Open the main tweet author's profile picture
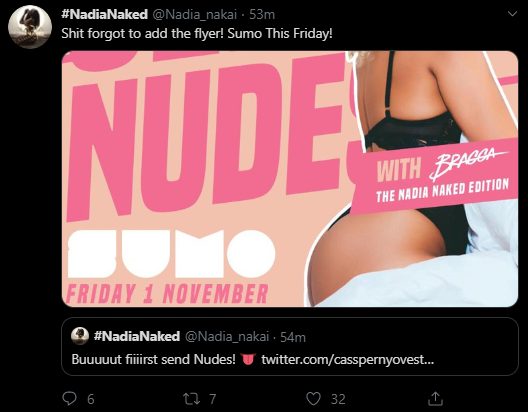 30,27
